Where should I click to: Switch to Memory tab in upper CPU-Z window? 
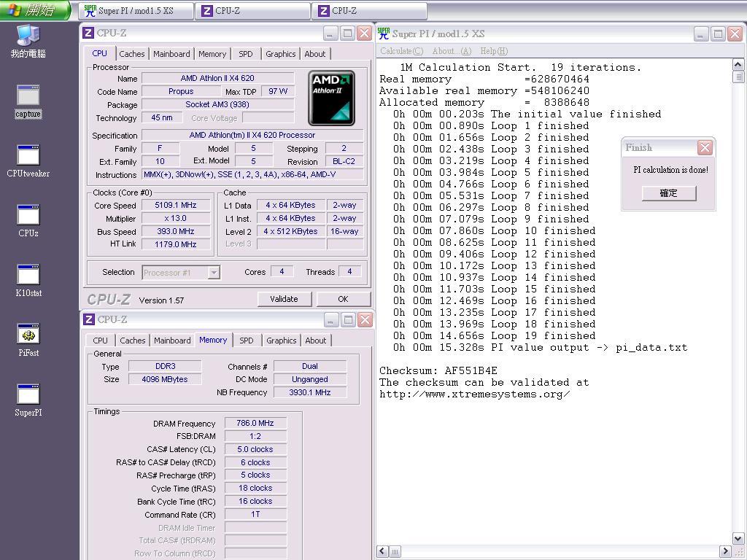coord(212,54)
